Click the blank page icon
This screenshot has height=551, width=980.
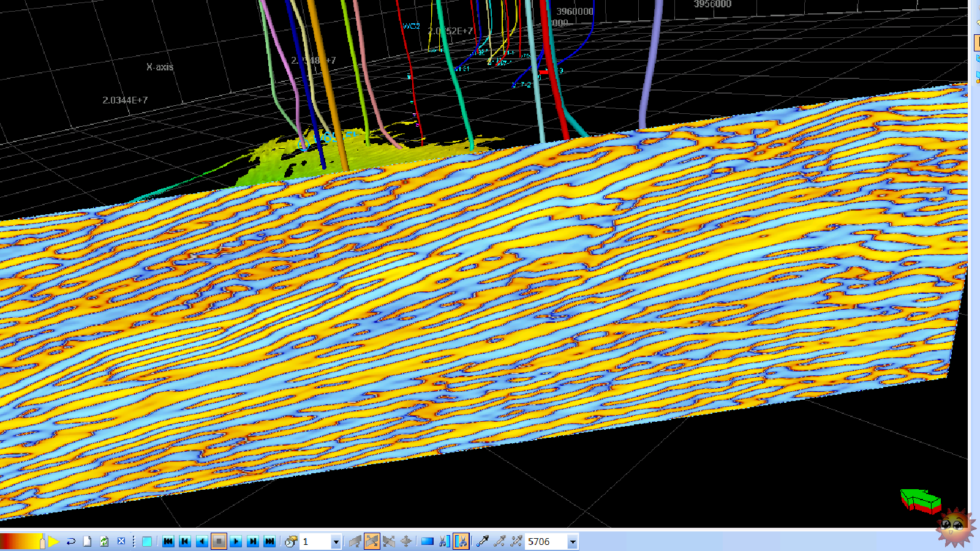click(x=87, y=541)
